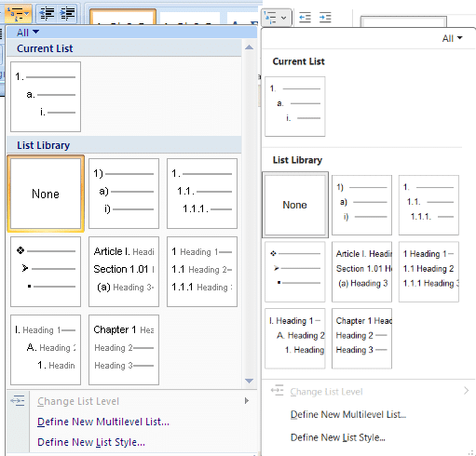Select 1) a) i) list style in left panel

click(x=124, y=194)
